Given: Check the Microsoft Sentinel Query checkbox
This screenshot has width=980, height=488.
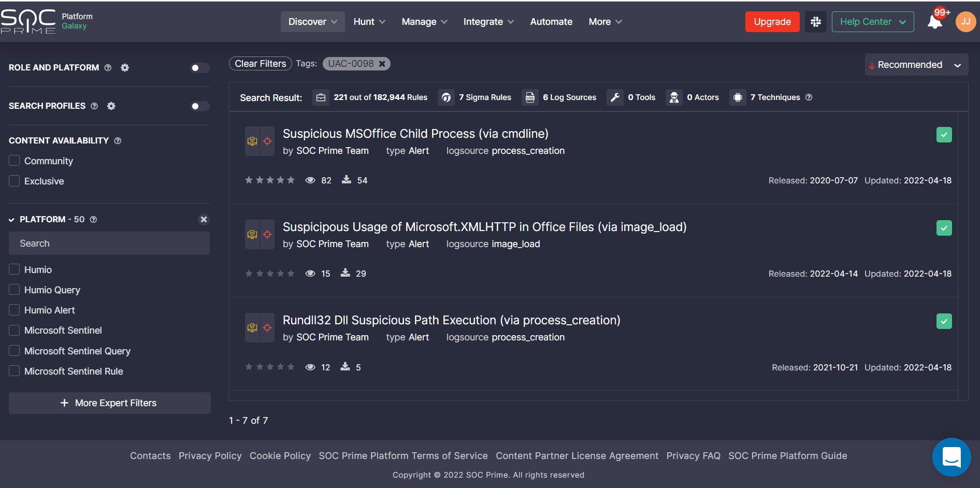Looking at the screenshot, I should pyautogui.click(x=15, y=351).
